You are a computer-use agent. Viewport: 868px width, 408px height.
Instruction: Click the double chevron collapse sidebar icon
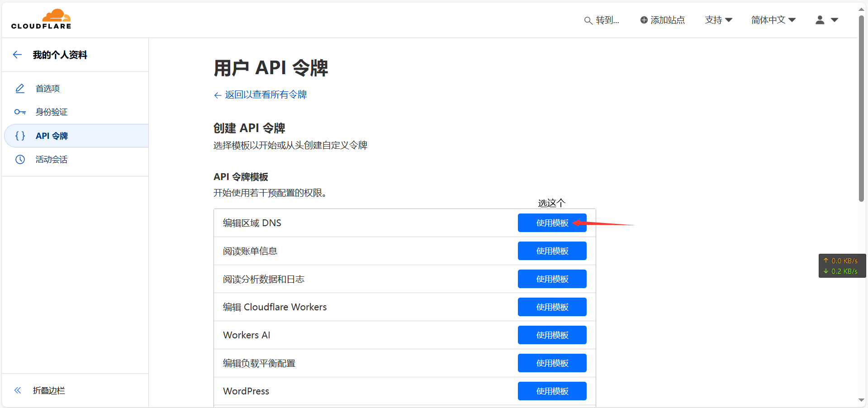click(x=18, y=390)
